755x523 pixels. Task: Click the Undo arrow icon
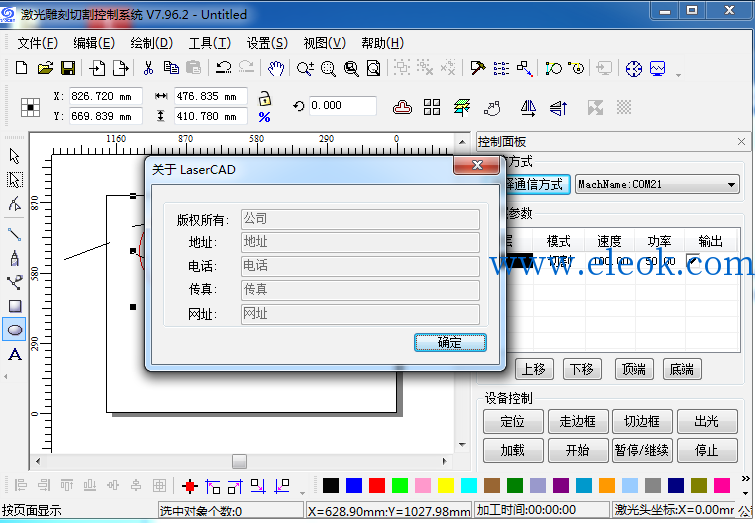point(223,68)
